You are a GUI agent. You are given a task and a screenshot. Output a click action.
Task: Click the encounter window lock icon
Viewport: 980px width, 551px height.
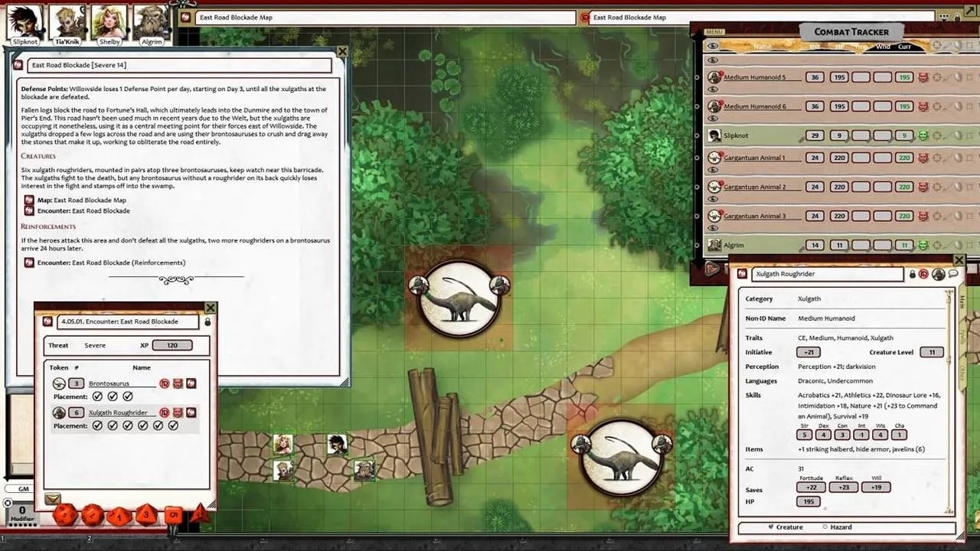tap(207, 321)
